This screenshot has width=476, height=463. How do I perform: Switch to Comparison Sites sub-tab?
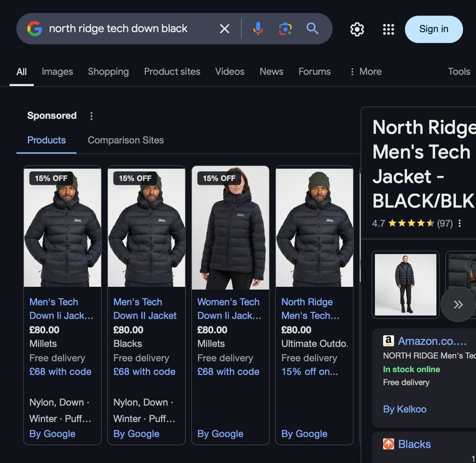pos(126,140)
